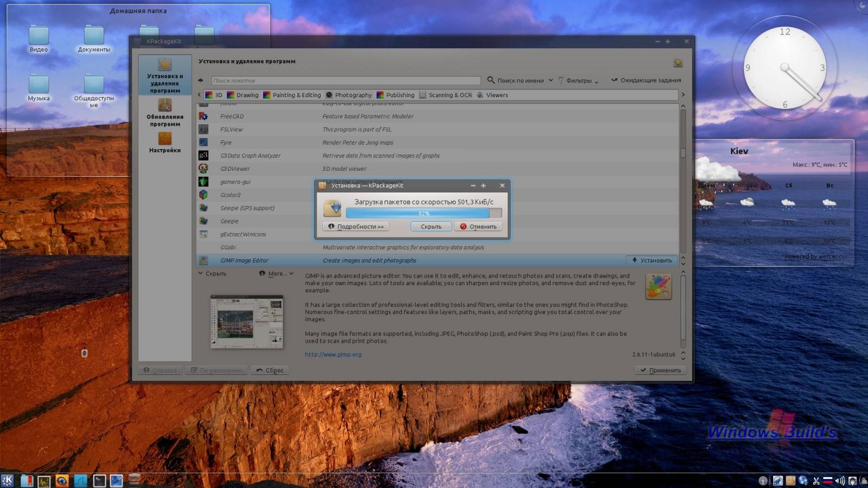Viewport: 868px width, 488px height.
Task: Open the Общедоступные desktop folder
Action: (x=94, y=91)
